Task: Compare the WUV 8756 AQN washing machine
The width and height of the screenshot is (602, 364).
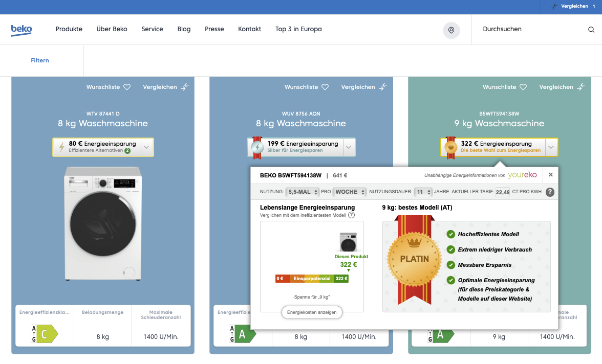Action: click(364, 87)
